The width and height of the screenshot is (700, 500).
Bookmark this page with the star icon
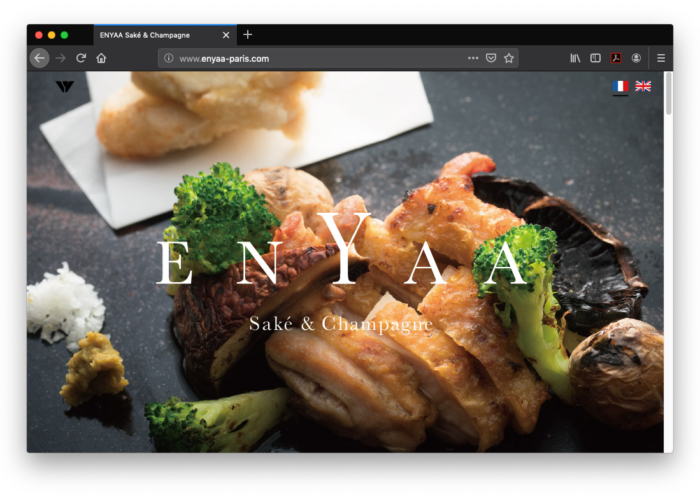(509, 58)
